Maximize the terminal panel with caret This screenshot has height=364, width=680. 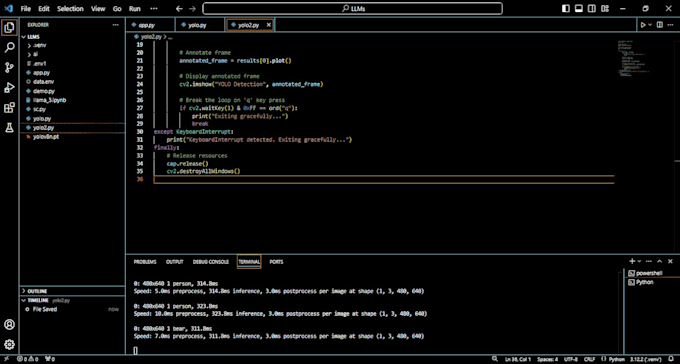(660, 261)
